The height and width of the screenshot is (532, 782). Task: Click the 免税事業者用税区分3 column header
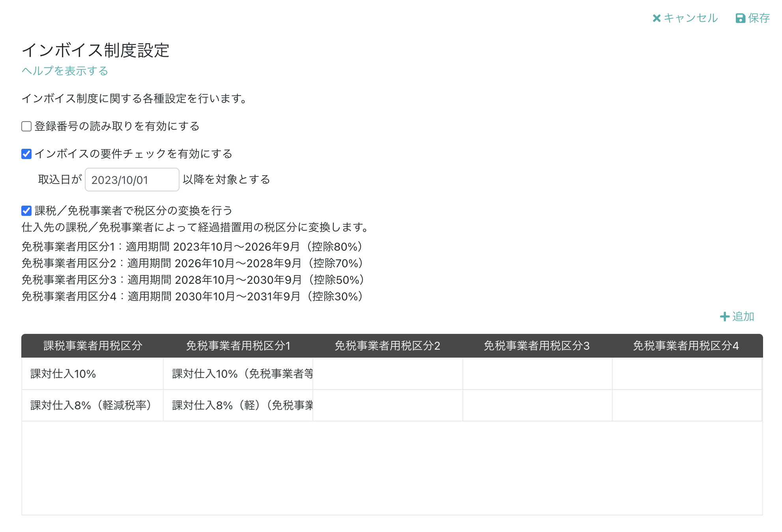537,346
